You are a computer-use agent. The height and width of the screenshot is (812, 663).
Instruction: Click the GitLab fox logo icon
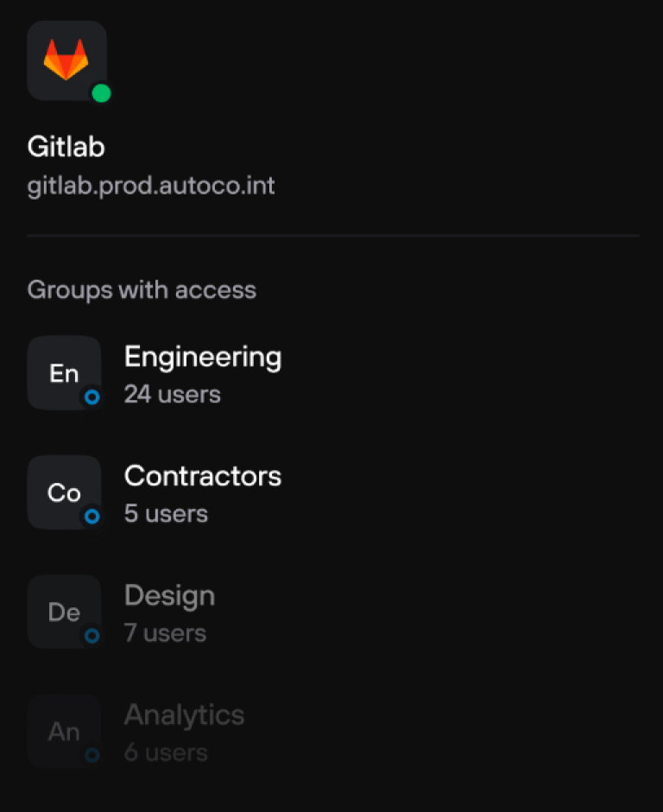[x=66, y=61]
